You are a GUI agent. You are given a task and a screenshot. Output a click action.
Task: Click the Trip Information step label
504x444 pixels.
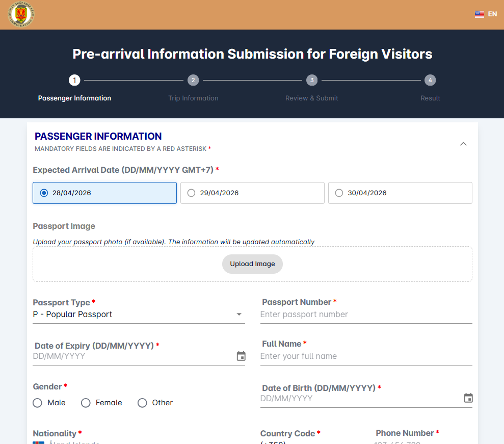(x=193, y=98)
